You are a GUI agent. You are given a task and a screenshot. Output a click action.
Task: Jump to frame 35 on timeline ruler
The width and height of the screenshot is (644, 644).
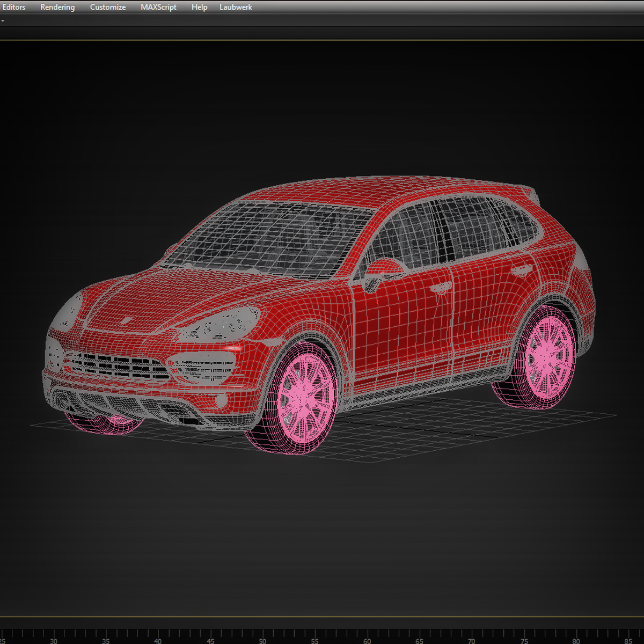point(106,640)
